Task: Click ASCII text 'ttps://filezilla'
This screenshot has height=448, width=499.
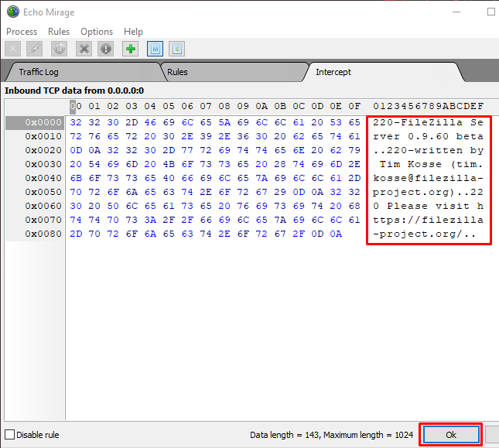Action: click(428, 220)
